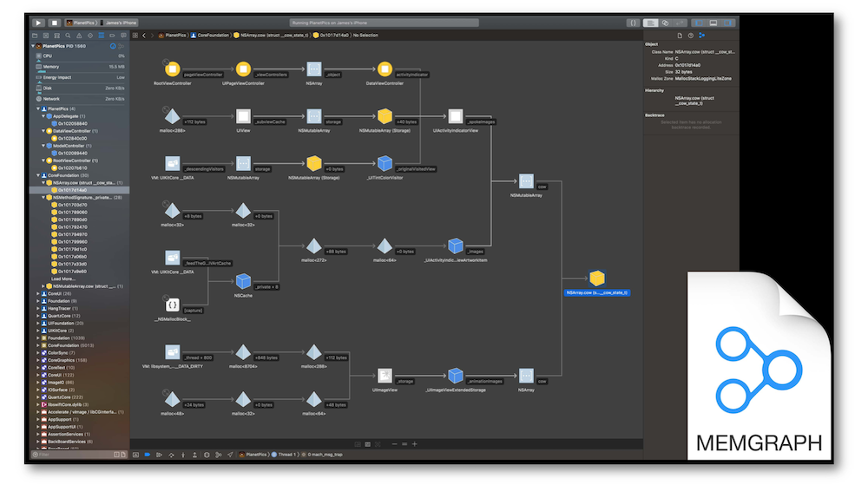Open the File inspector tab icon
868x485 pixels.
[x=680, y=36]
